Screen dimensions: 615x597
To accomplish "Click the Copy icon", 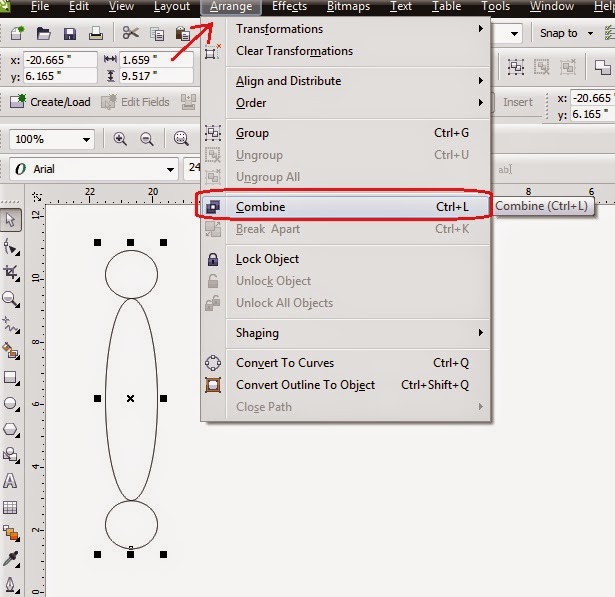I will coord(157,34).
